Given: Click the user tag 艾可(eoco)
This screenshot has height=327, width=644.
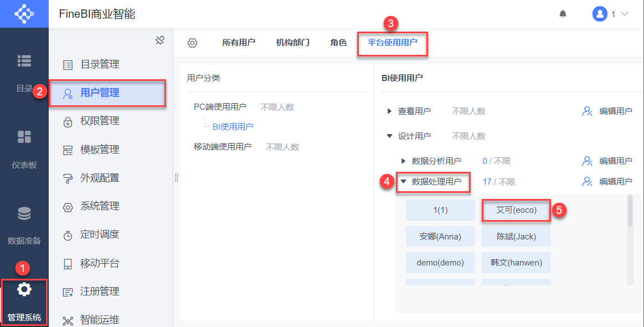Looking at the screenshot, I should 516,210.
